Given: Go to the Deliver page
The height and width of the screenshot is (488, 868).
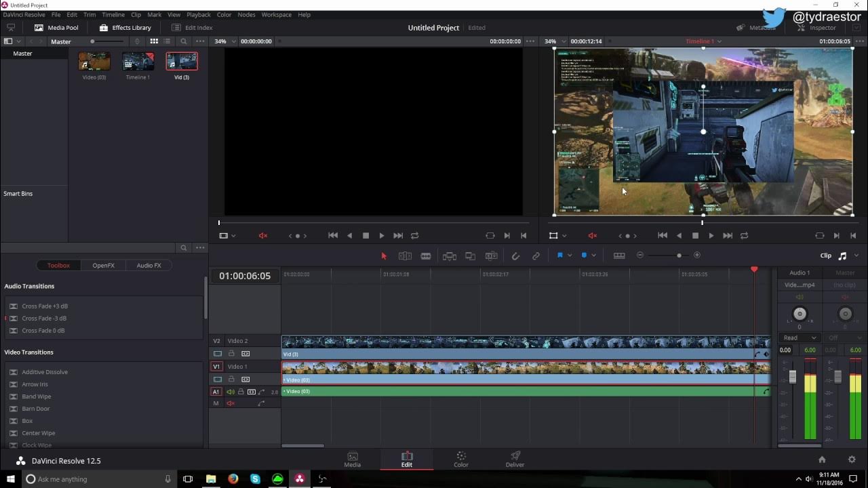Looking at the screenshot, I should tap(515, 460).
